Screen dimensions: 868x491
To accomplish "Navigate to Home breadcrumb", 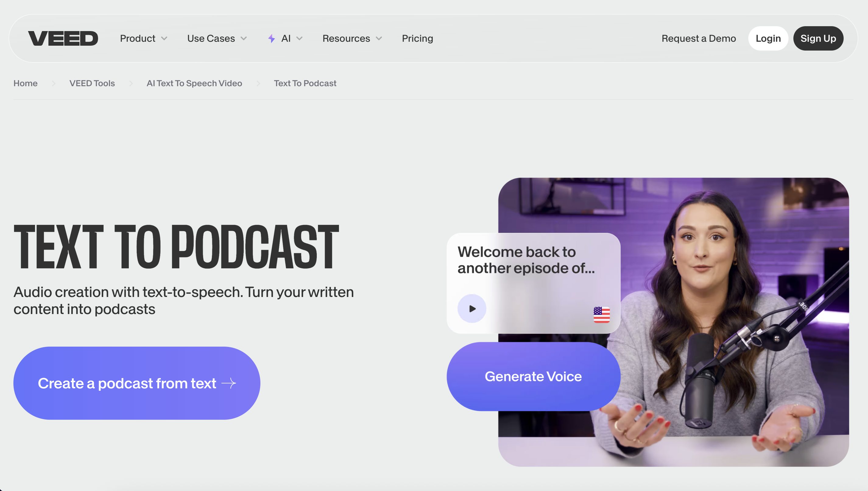I will coord(25,83).
